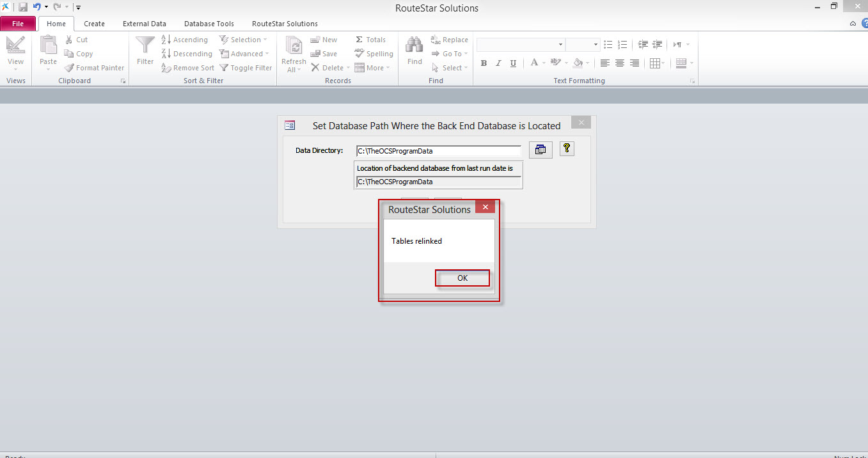This screenshot has height=458, width=868.
Task: Click the Replace command
Action: pyautogui.click(x=450, y=40)
